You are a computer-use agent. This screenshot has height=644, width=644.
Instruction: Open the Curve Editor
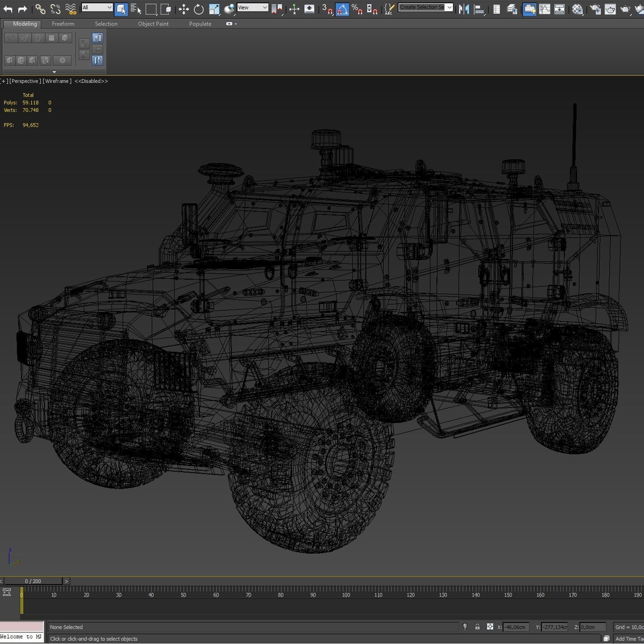(545, 8)
